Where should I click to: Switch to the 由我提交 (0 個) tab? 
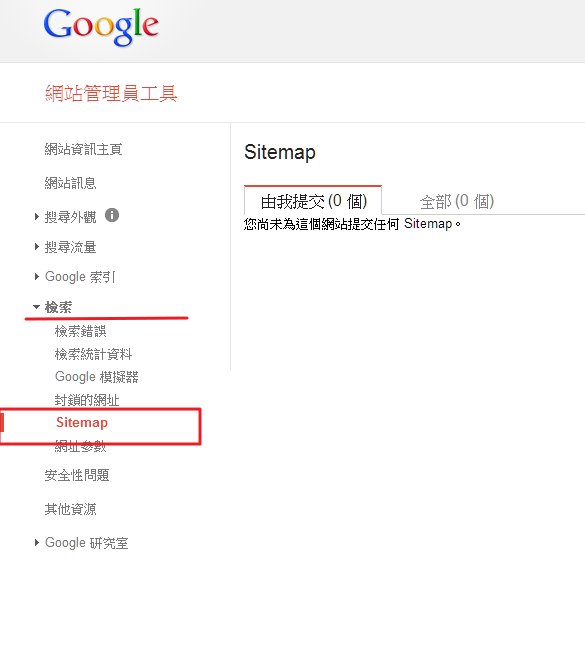click(x=313, y=201)
